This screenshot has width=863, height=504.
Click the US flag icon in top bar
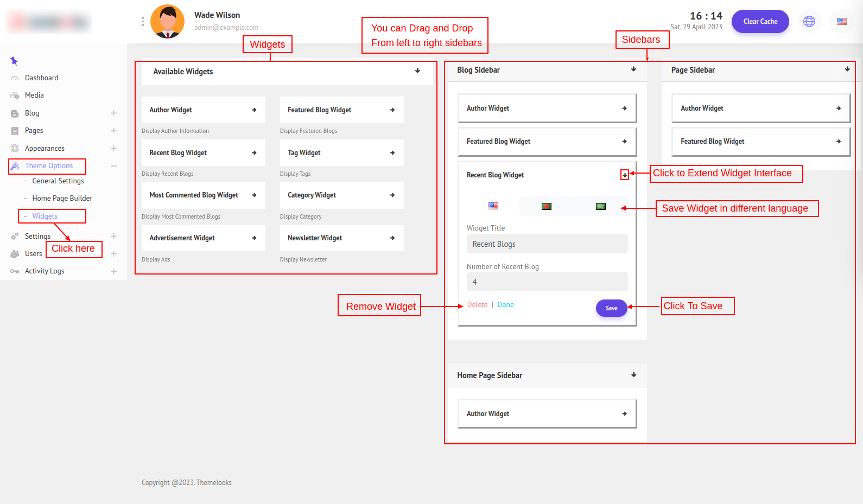pyautogui.click(x=841, y=22)
